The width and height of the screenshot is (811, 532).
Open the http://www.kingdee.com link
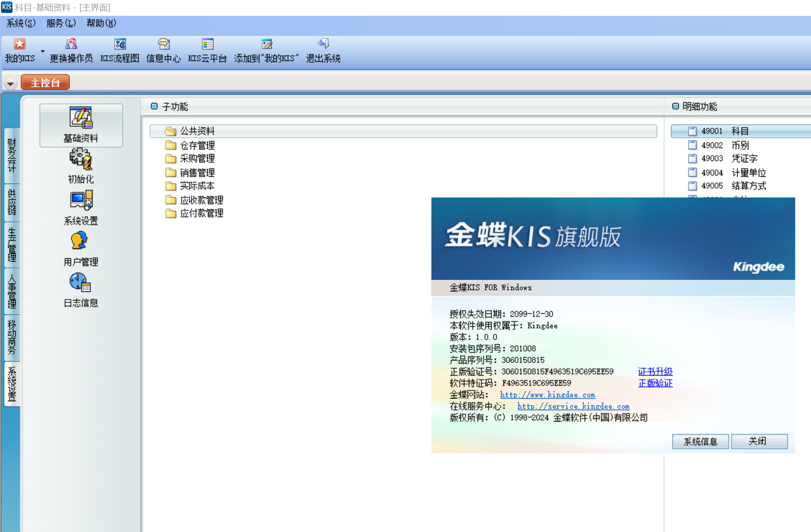[x=547, y=394]
